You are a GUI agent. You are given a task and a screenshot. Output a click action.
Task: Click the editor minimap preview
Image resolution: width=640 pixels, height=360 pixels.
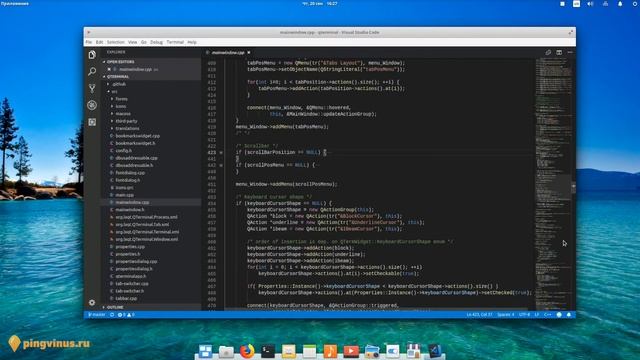[553, 184]
